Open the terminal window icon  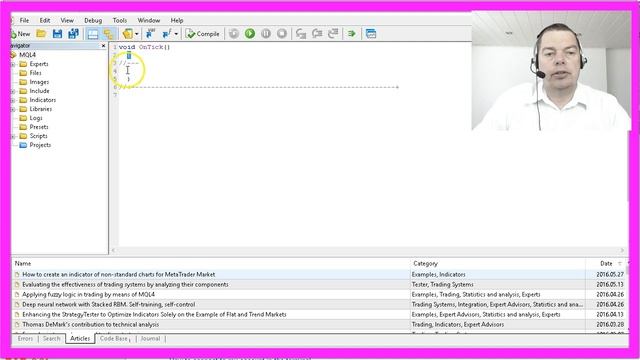(371, 34)
